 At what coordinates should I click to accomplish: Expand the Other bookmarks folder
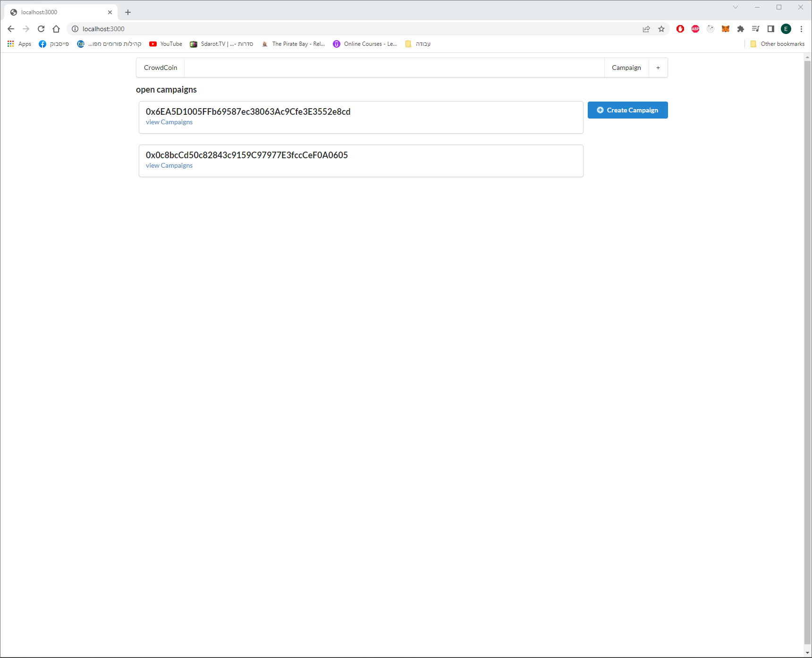[777, 44]
